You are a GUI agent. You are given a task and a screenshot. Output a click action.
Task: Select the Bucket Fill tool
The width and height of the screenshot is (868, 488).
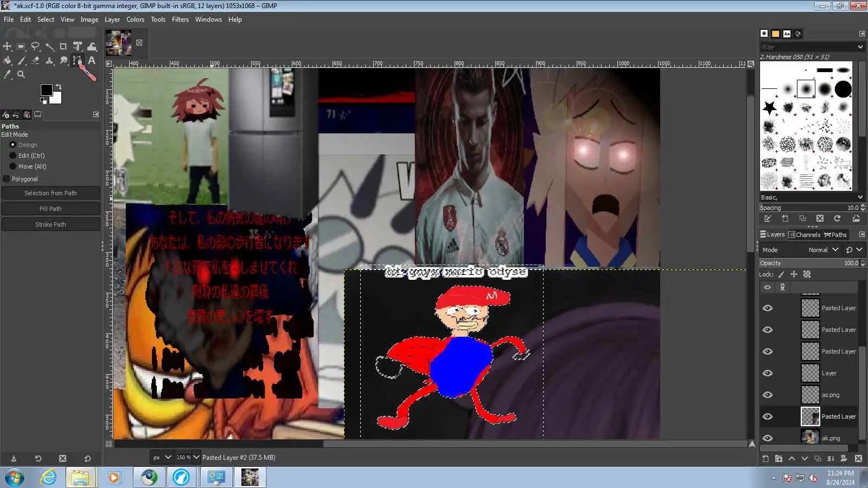(x=7, y=61)
